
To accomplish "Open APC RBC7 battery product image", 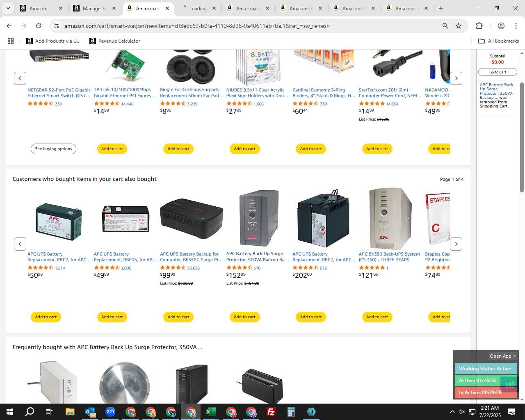I will pyautogui.click(x=323, y=219).
